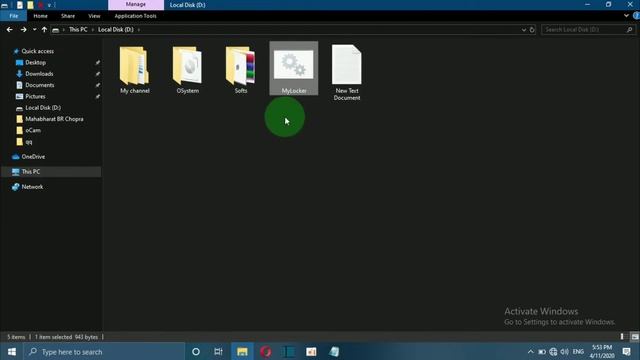The image size is (640, 360).
Task: Open the battery status tray icon
Action: pyautogui.click(x=542, y=351)
